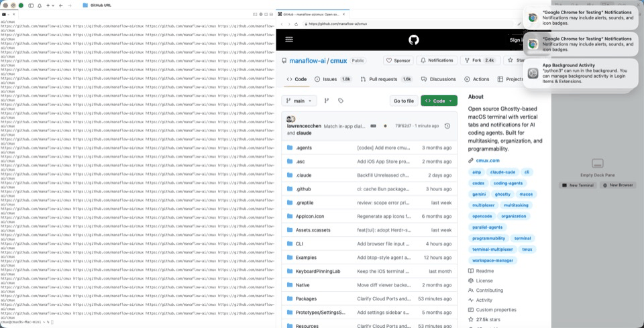Screen dimensions: 644x328
Task: Select the GitHub URL workspace title
Action: click(101, 5)
